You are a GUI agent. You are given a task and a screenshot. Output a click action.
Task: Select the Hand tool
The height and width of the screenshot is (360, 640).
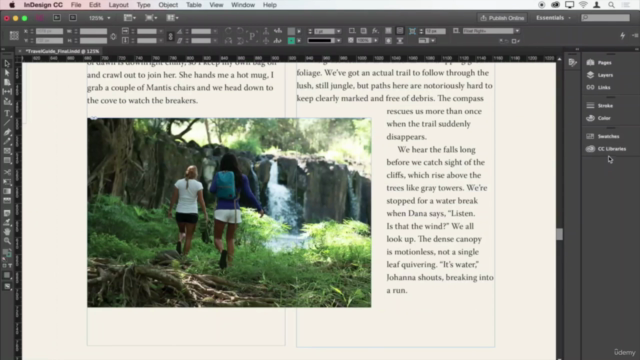coord(7,231)
